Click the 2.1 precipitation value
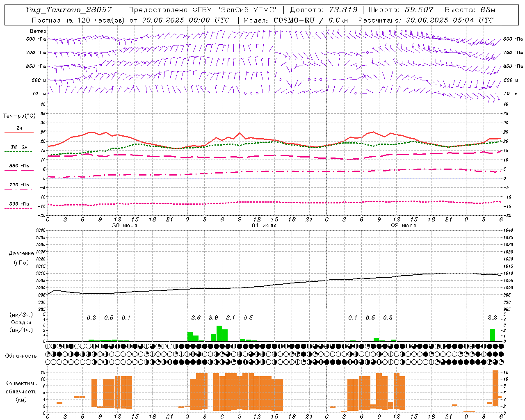 (231, 317)
